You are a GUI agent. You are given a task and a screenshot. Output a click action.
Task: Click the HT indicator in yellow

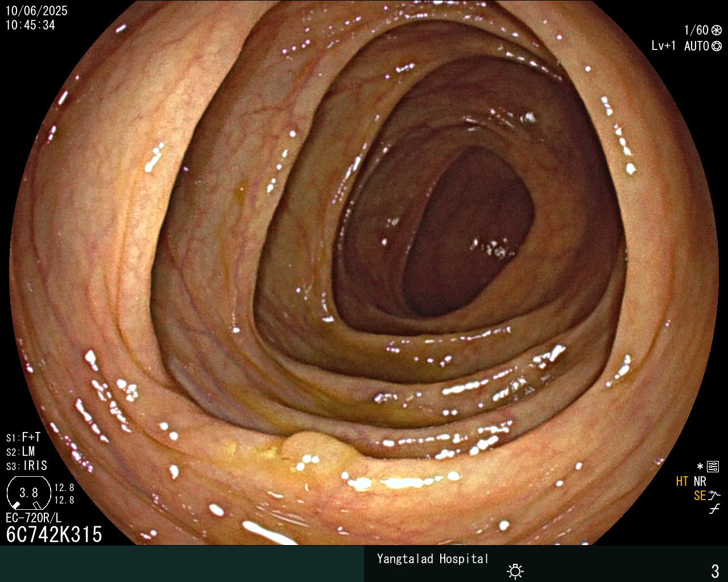[x=682, y=481]
